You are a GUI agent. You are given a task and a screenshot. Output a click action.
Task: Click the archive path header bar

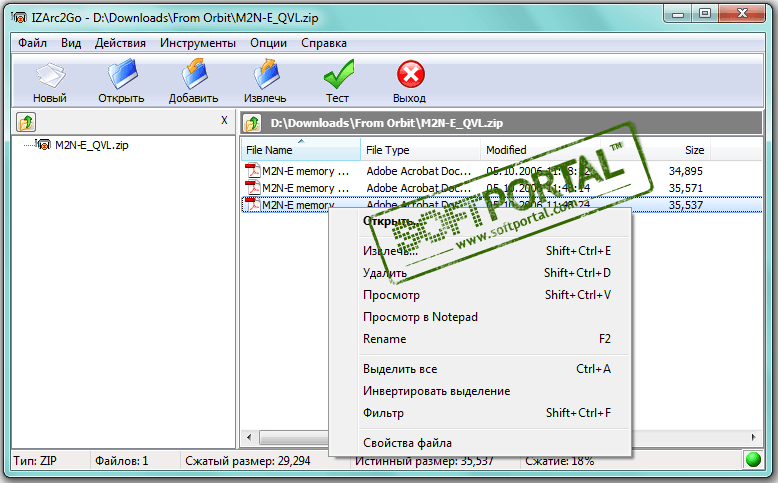click(x=502, y=123)
